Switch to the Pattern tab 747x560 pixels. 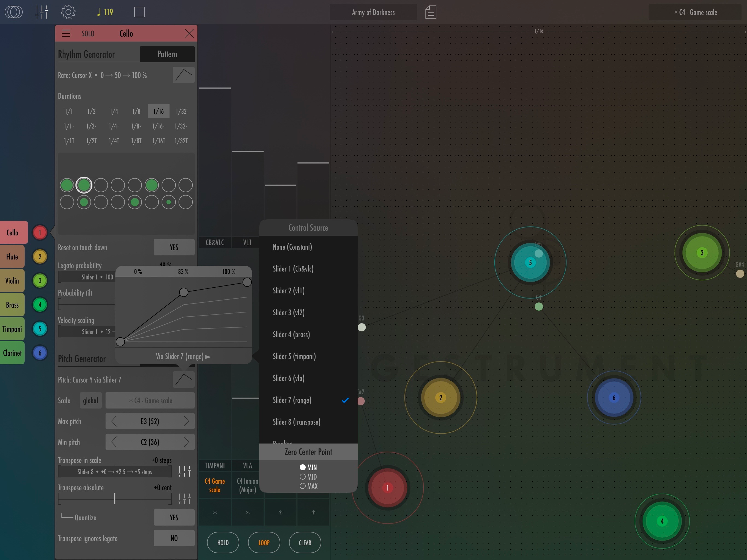tap(167, 54)
